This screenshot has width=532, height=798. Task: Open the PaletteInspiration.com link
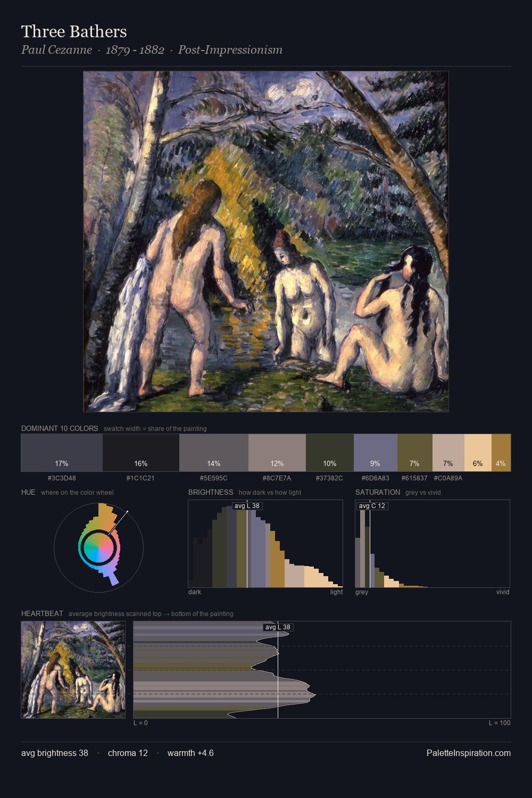click(x=469, y=753)
